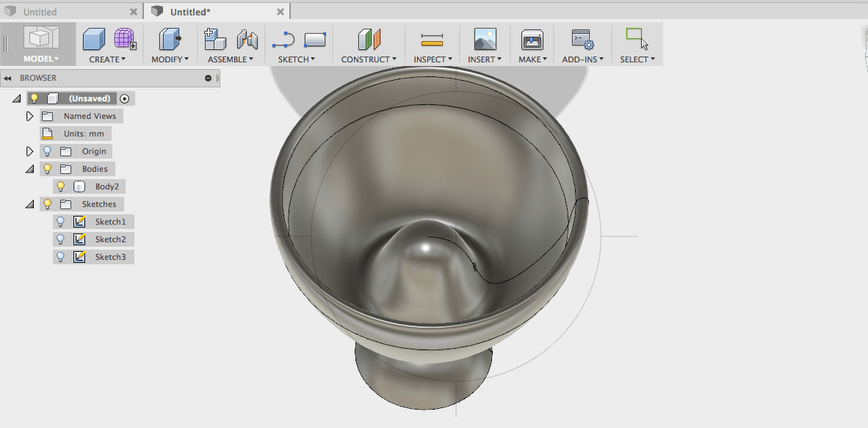Click the Bodies folder icon
Image resolution: width=868 pixels, height=428 pixels.
click(x=66, y=169)
